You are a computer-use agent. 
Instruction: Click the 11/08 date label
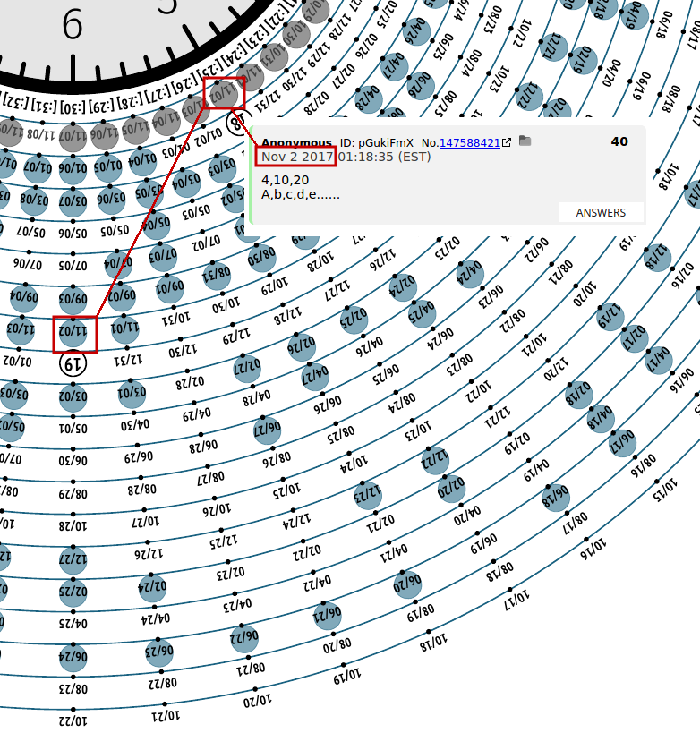[x=39, y=133]
